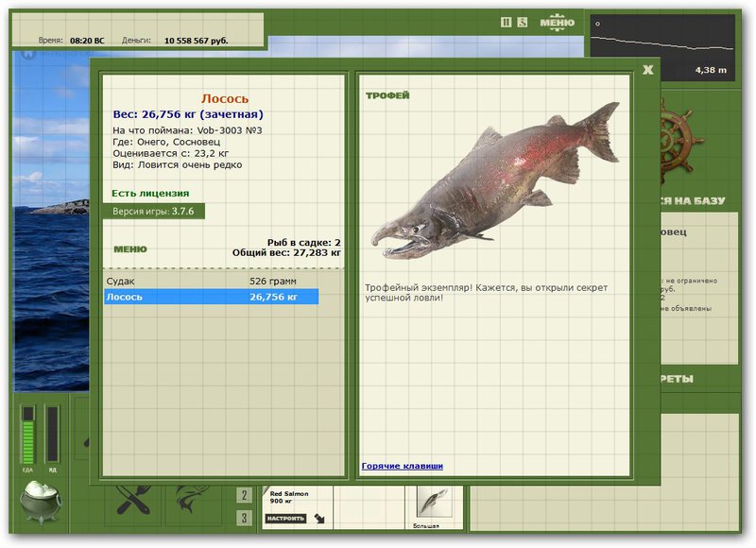Click the НАСТРОИТЬ tackle setup button
The height and width of the screenshot is (548, 756).
point(285,518)
